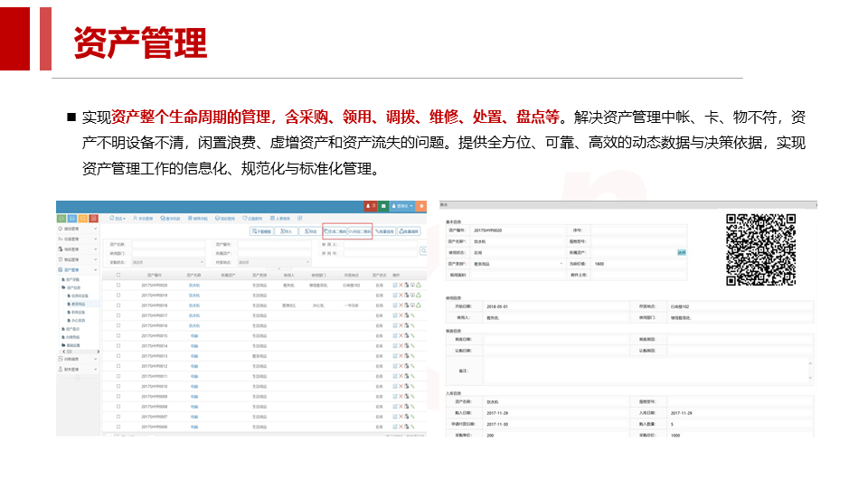Viewport: 868px width, 488px height.
Task: Tick the checkbox for asset 2017SHYP0020
Action: pyautogui.click(x=118, y=285)
